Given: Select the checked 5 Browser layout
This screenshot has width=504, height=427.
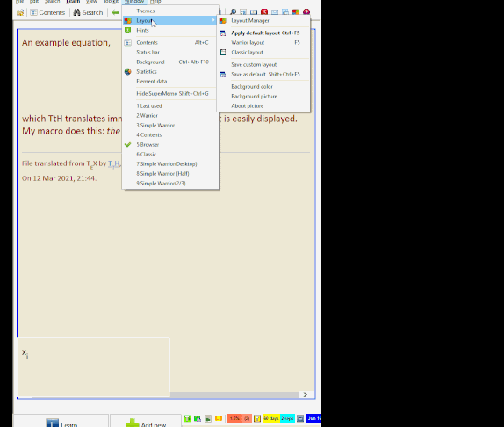Looking at the screenshot, I should pyautogui.click(x=170, y=144).
